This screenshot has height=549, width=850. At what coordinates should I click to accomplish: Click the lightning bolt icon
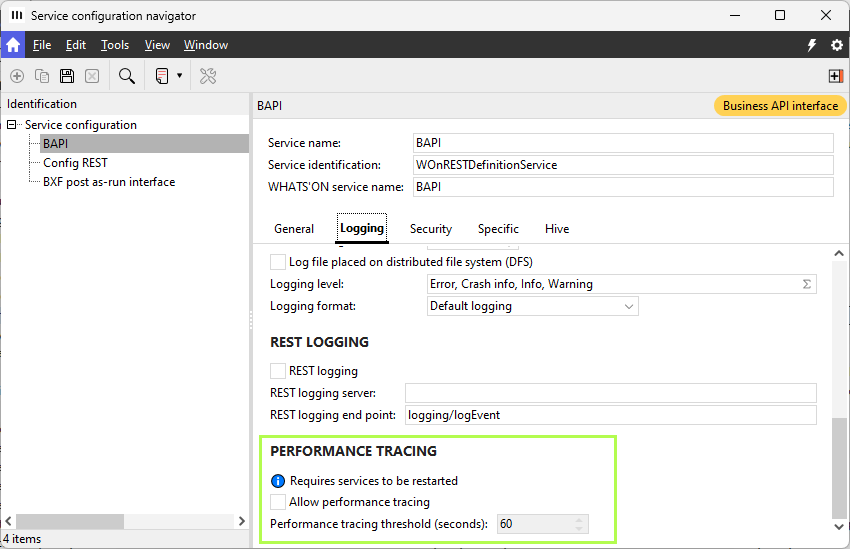coord(812,45)
